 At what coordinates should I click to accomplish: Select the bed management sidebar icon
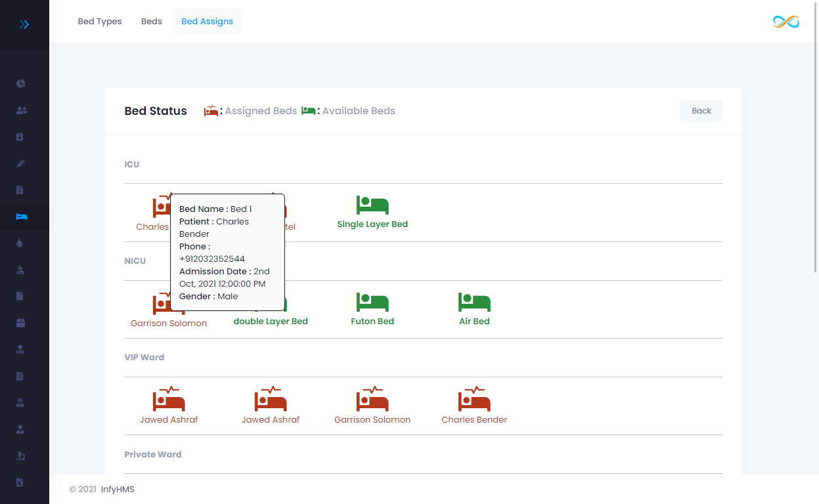click(x=21, y=216)
